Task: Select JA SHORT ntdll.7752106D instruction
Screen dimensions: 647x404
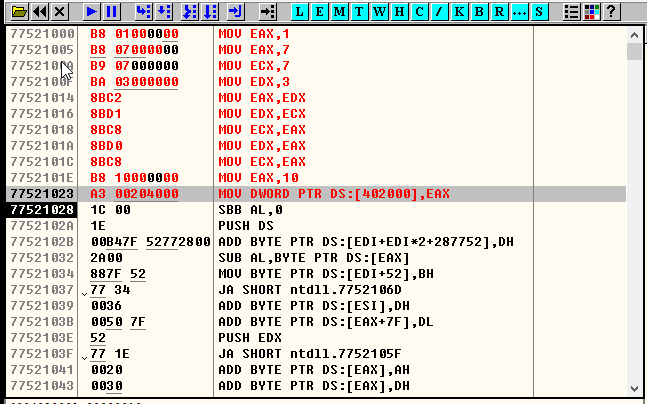Action: tap(310, 290)
